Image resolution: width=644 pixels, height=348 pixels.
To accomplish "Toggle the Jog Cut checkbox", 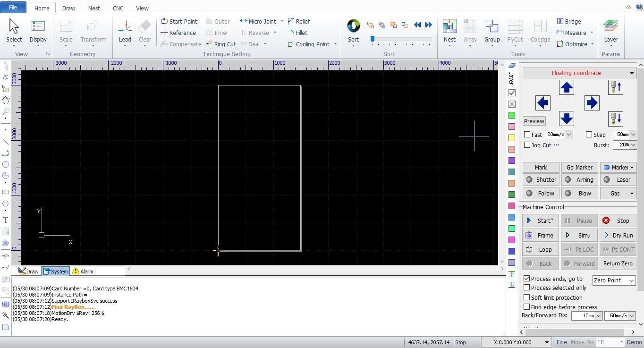I will (527, 145).
